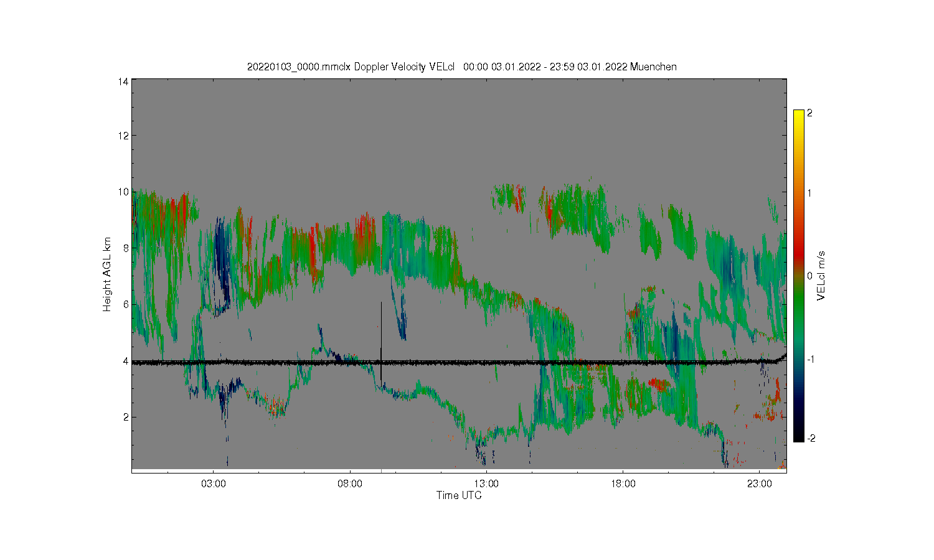Click the 23:00 time tick label

759,483
